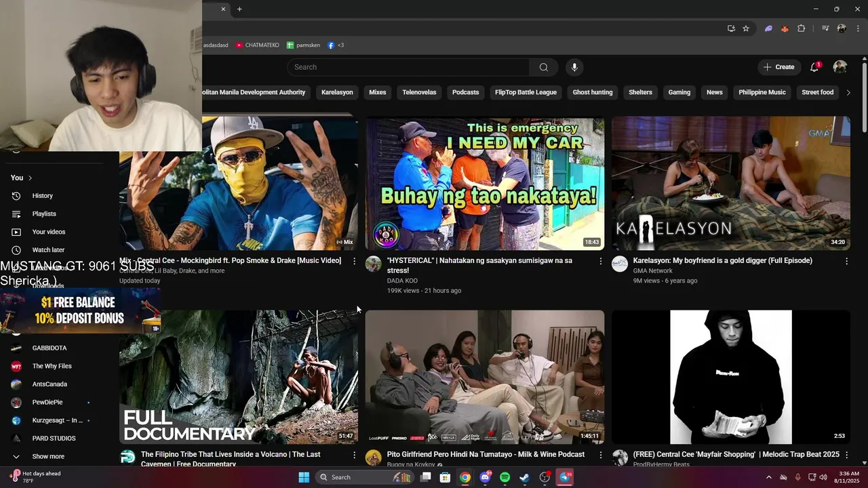Open the Chrome media controls icon

pos(825,28)
